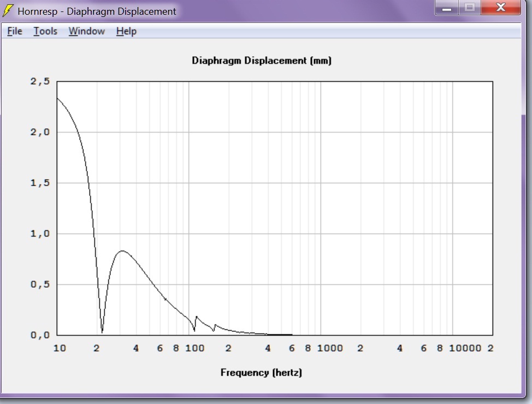Open the Window menu
The width and height of the screenshot is (532, 404).
point(86,31)
